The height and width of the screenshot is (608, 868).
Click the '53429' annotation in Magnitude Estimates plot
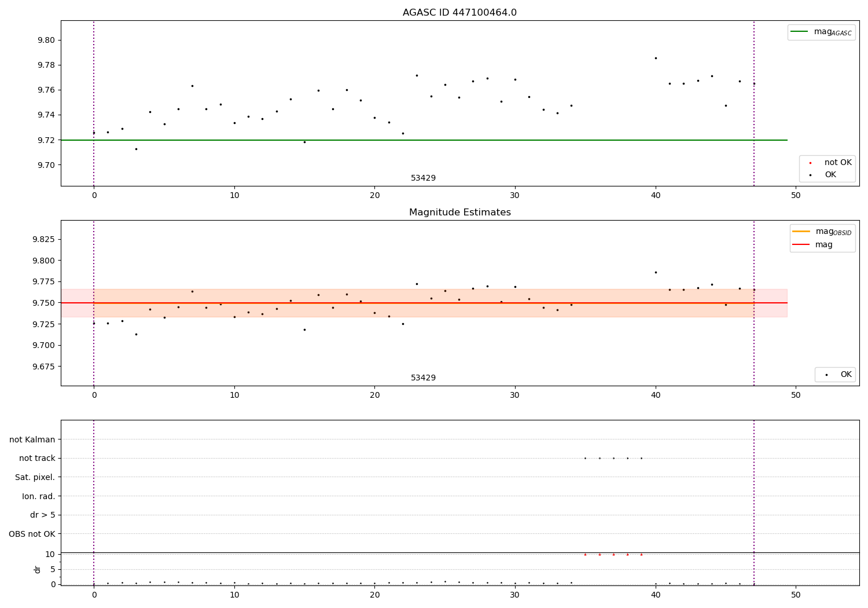pyautogui.click(x=423, y=378)
